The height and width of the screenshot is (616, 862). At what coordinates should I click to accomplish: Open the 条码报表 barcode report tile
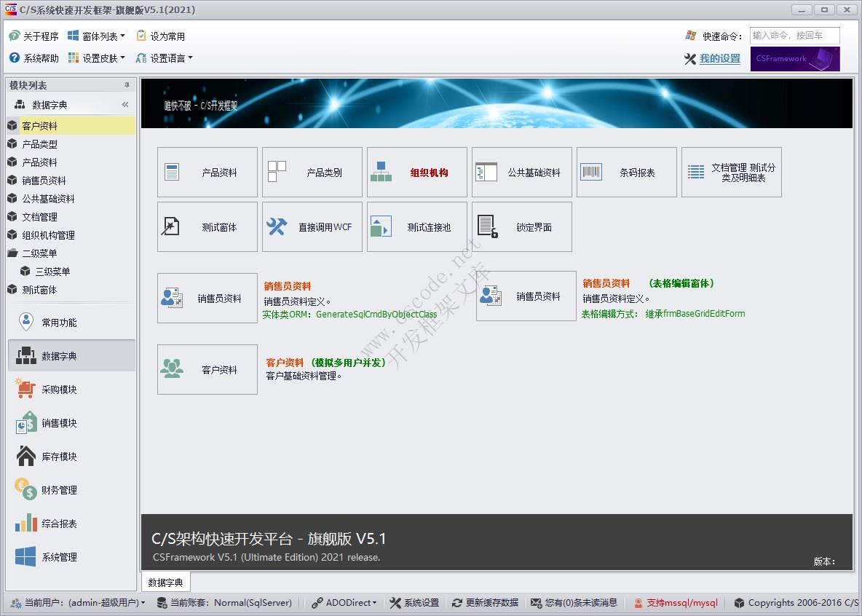click(x=626, y=172)
